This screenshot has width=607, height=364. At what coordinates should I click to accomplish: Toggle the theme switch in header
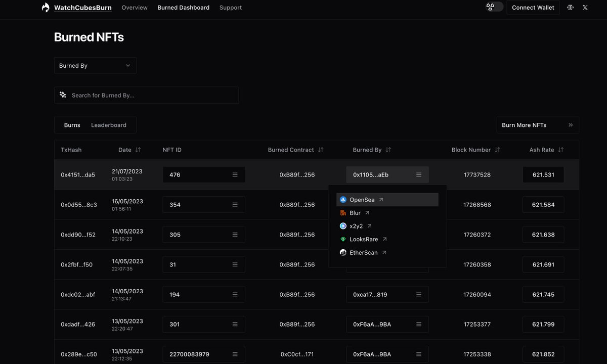494,7
